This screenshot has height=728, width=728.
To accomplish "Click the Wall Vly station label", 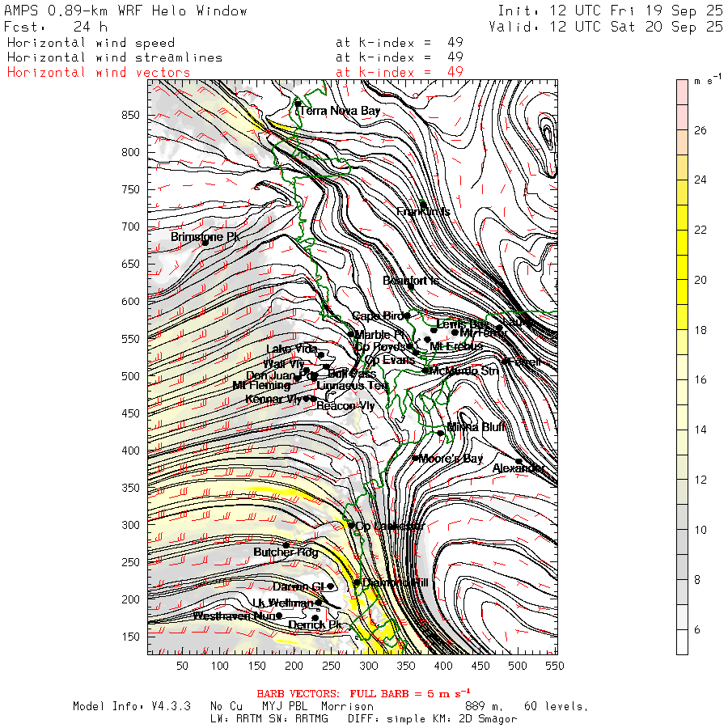I will point(284,363).
